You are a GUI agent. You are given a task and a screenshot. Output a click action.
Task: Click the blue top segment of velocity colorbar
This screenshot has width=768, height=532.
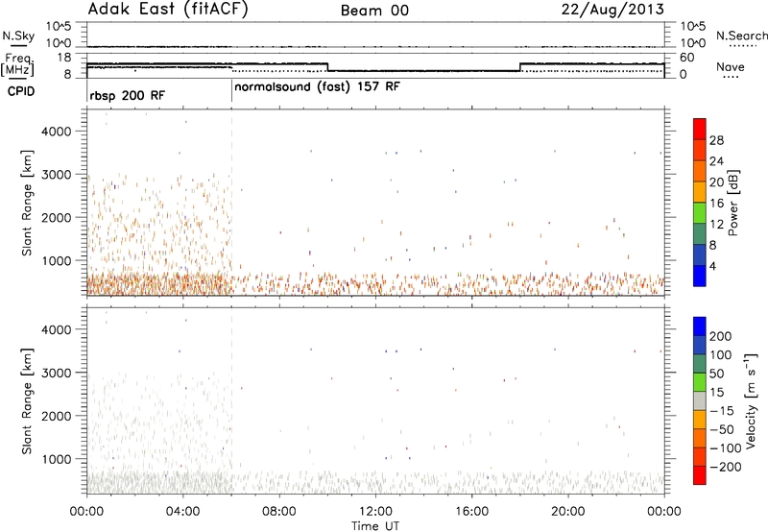[x=700, y=326]
